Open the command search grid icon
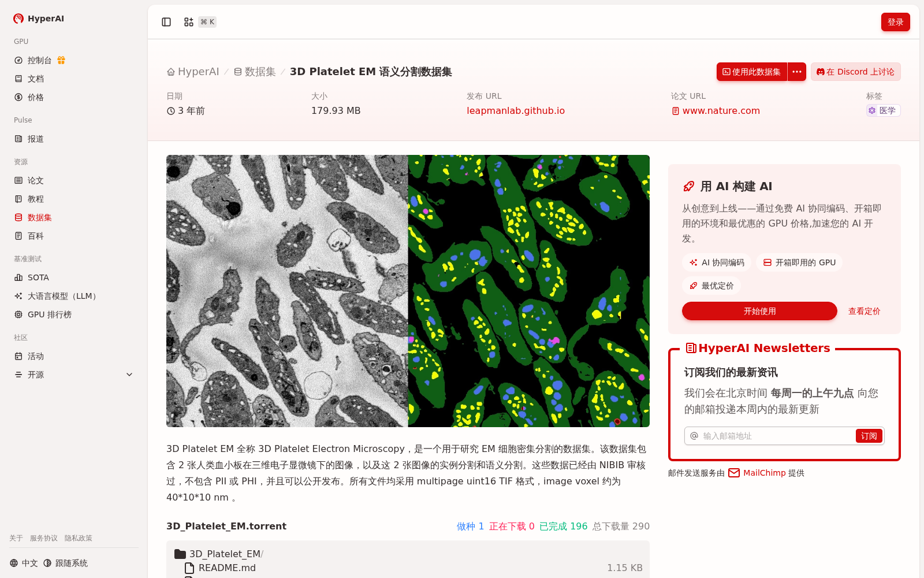924x578 pixels. click(189, 22)
